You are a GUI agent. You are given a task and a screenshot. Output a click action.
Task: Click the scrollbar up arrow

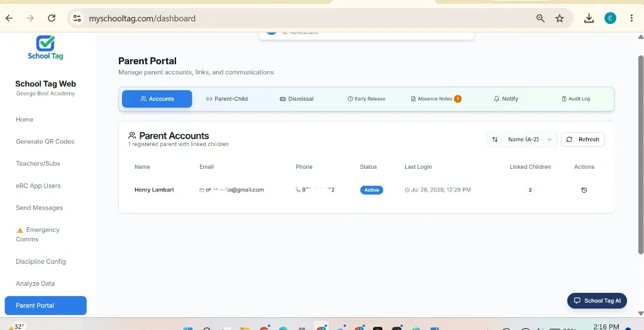640,37
